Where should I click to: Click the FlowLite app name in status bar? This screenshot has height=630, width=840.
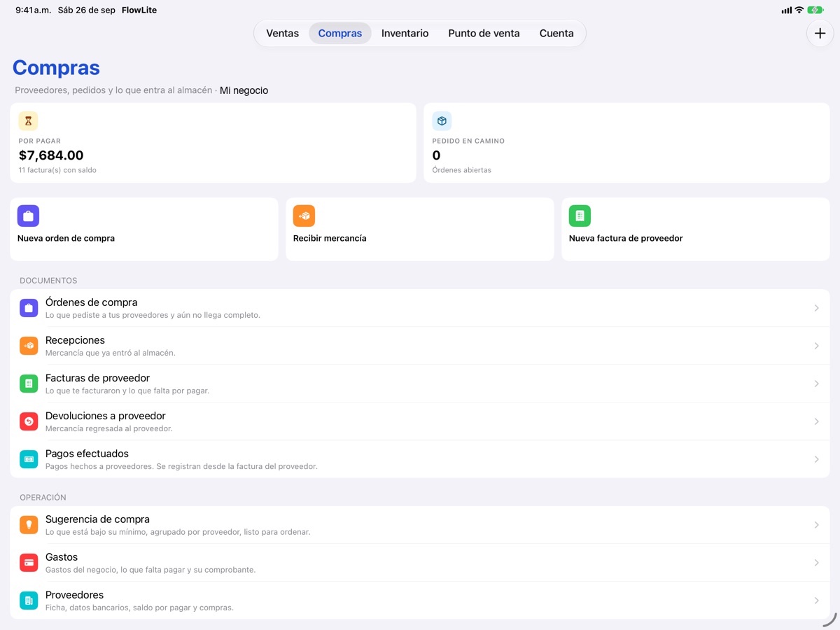click(x=139, y=10)
